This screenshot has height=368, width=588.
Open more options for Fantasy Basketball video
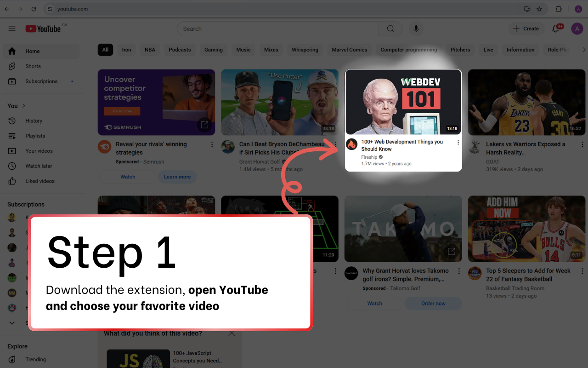tap(582, 271)
